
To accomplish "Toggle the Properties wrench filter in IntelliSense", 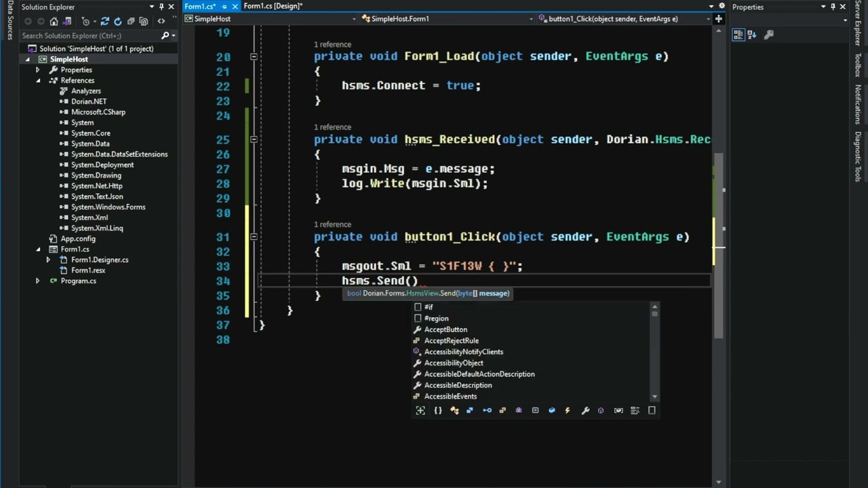I will [x=585, y=410].
